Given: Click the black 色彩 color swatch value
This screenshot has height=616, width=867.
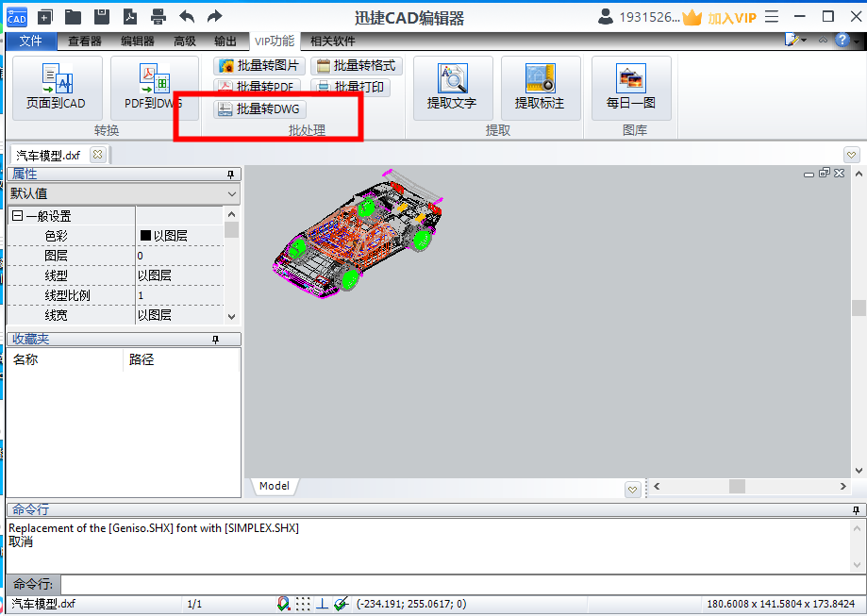Looking at the screenshot, I should (x=145, y=236).
